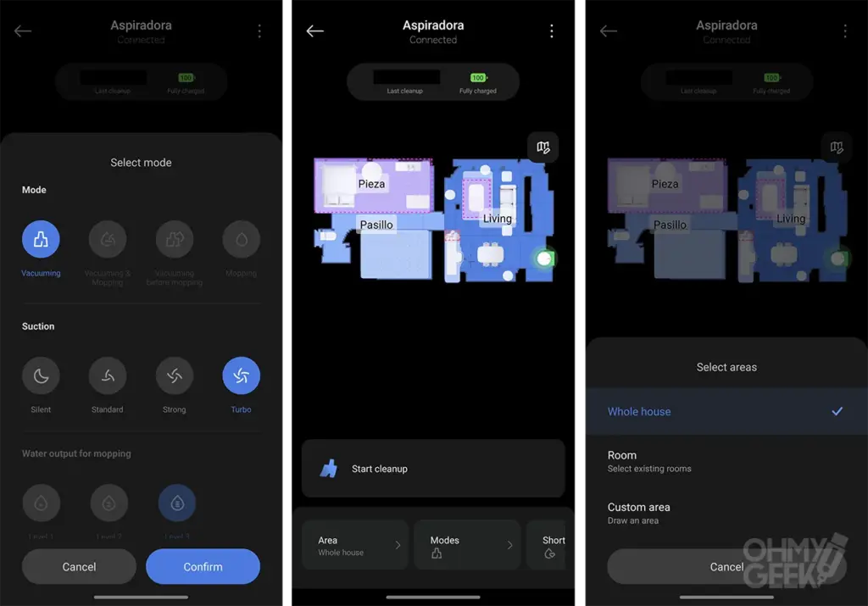The width and height of the screenshot is (868, 606).
Task: Select water output Level 3 droplet
Action: coord(177,503)
